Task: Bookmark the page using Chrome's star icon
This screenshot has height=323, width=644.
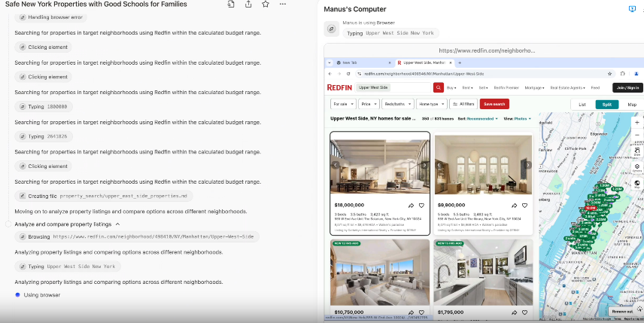Action: (611, 74)
